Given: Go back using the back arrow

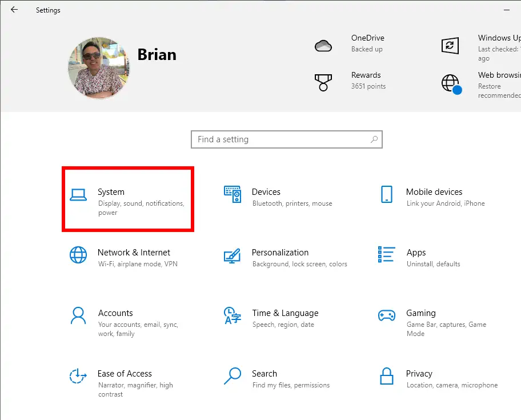Looking at the screenshot, I should click(14, 10).
